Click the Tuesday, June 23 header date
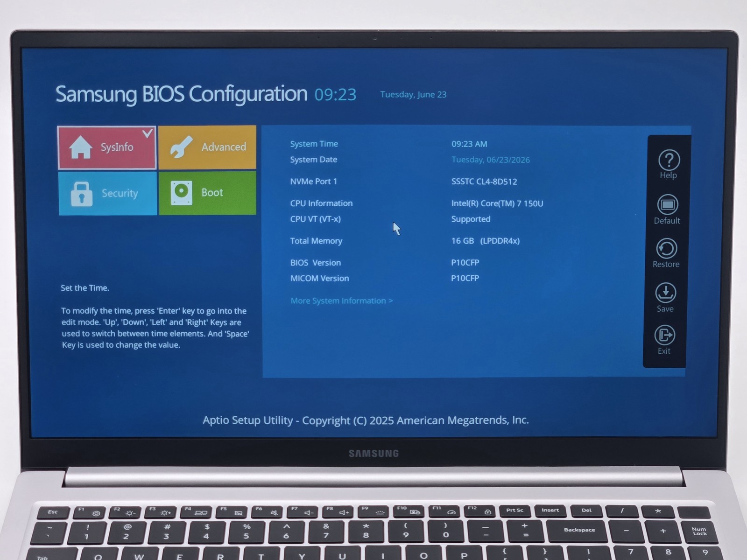This screenshot has width=747, height=560. click(413, 95)
